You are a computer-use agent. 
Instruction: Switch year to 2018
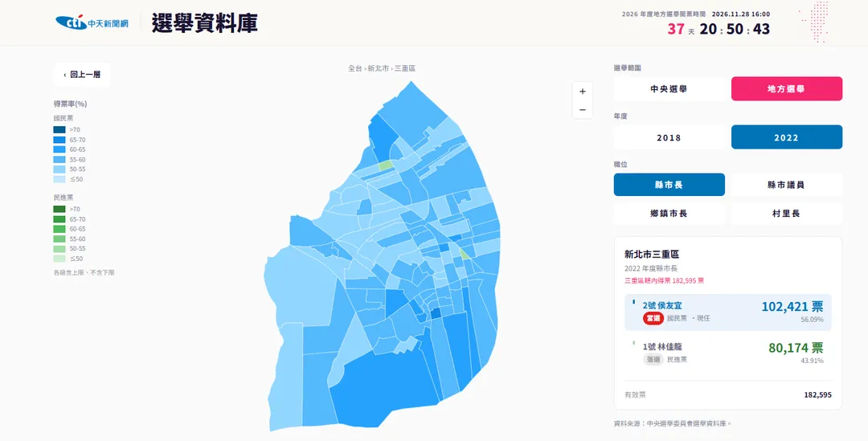[x=669, y=137]
